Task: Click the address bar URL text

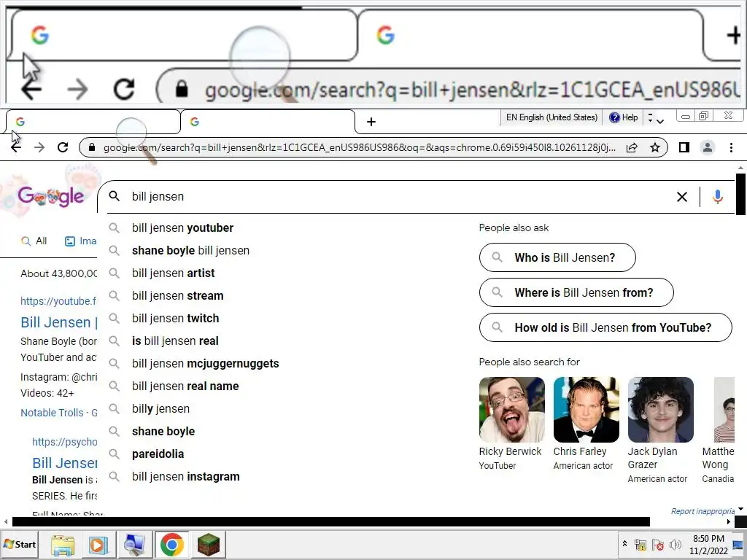Action: (x=359, y=147)
